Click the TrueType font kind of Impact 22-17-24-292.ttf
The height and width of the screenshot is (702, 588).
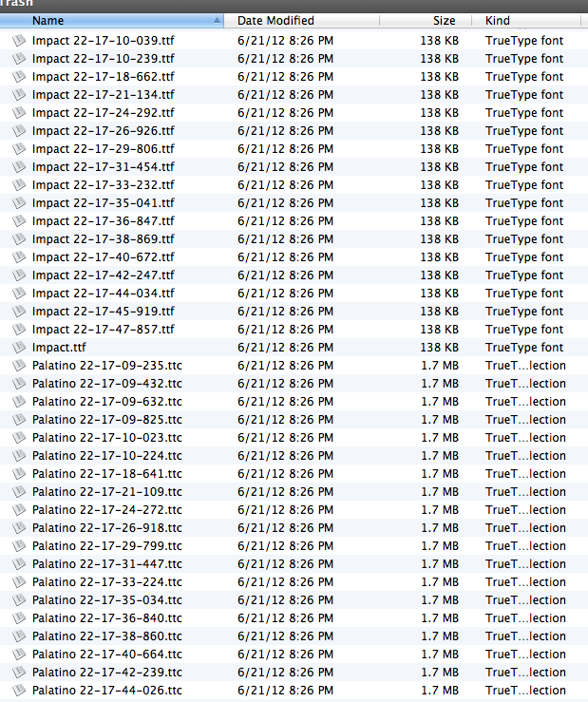point(524,113)
